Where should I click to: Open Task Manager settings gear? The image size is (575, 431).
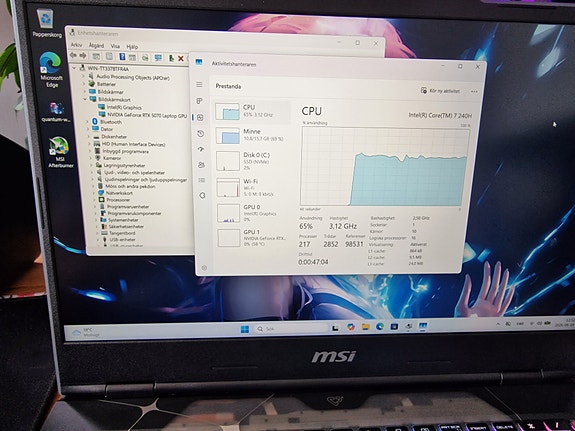(204, 268)
